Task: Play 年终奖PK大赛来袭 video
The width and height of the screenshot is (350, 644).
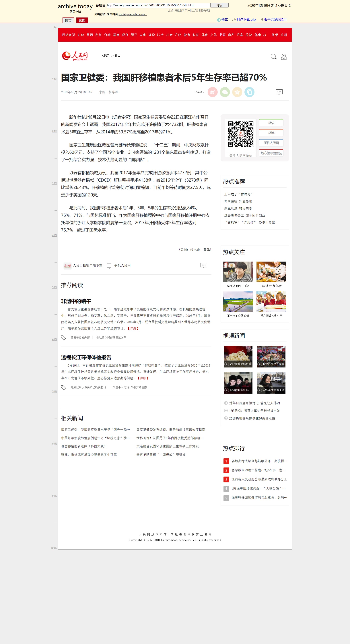Action: pos(271,382)
